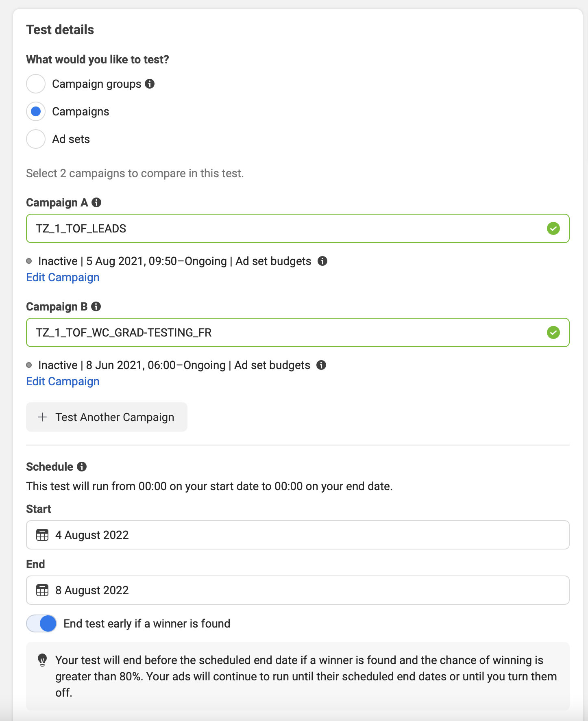
Task: Click Edit Campaign link under Campaign B
Action: click(63, 381)
